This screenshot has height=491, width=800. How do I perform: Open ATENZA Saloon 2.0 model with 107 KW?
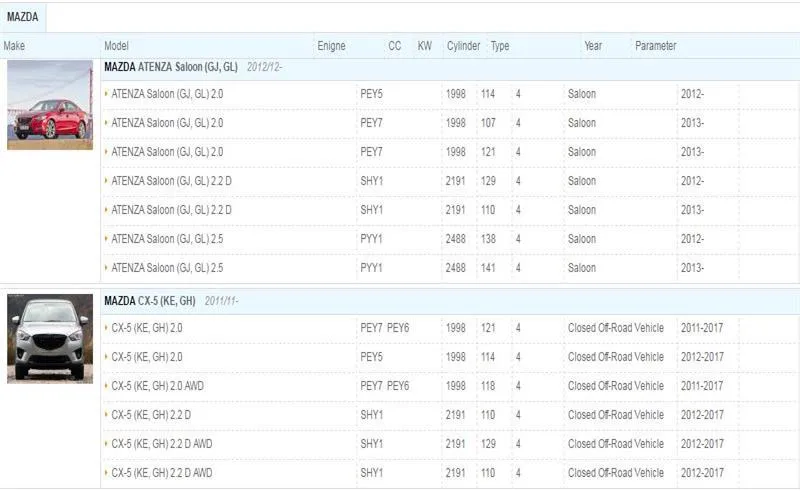pos(167,123)
